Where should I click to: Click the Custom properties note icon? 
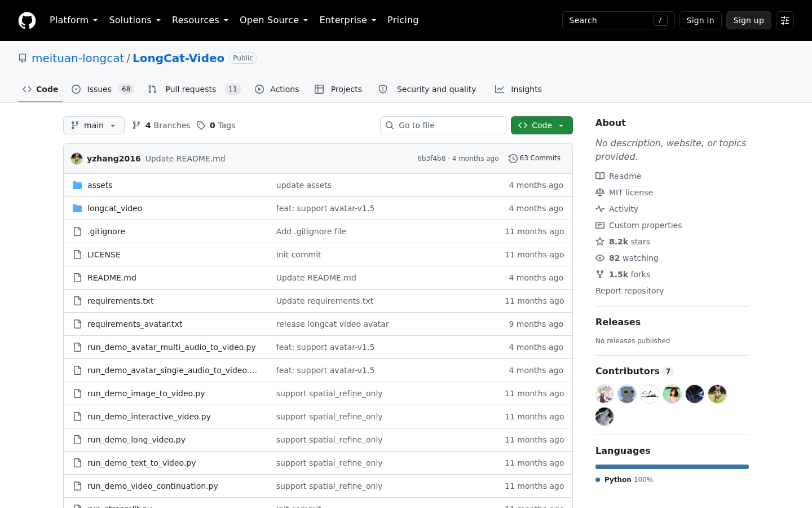[x=600, y=225]
